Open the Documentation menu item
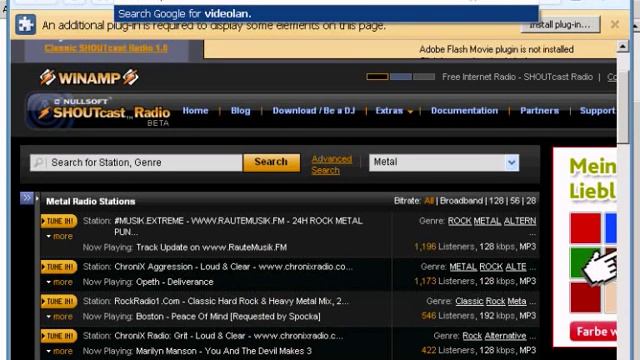 pyautogui.click(x=464, y=111)
